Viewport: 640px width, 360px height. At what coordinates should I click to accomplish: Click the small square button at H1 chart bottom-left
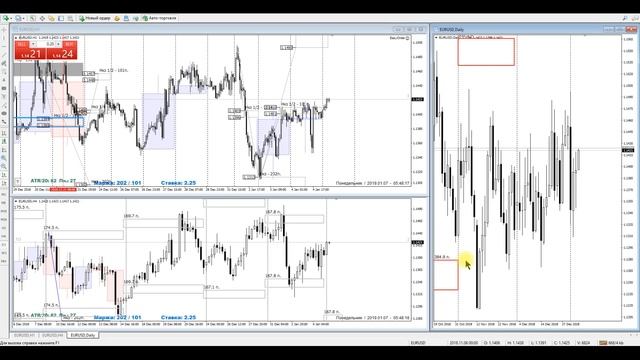tap(18, 182)
